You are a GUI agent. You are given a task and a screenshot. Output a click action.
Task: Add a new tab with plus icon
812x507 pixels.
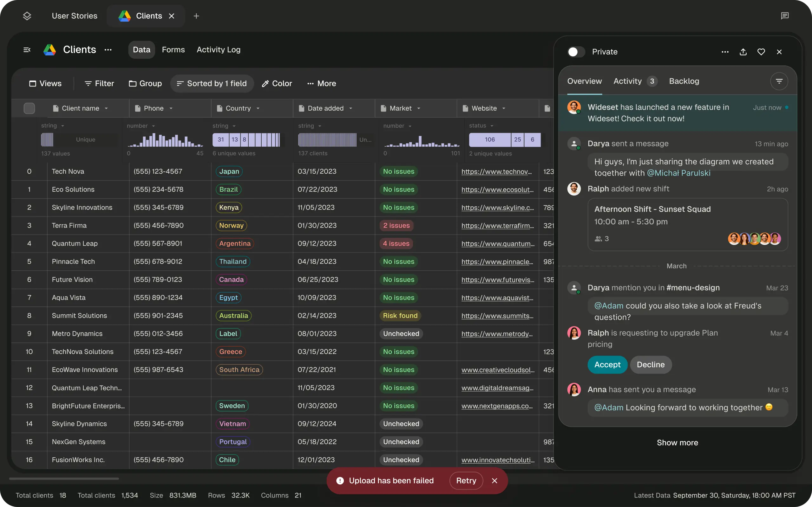[x=196, y=16]
